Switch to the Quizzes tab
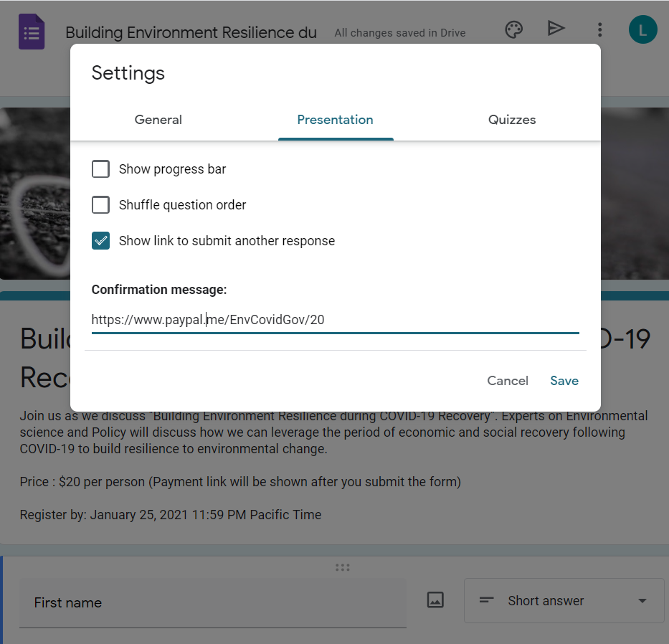The image size is (669, 644). point(512,120)
